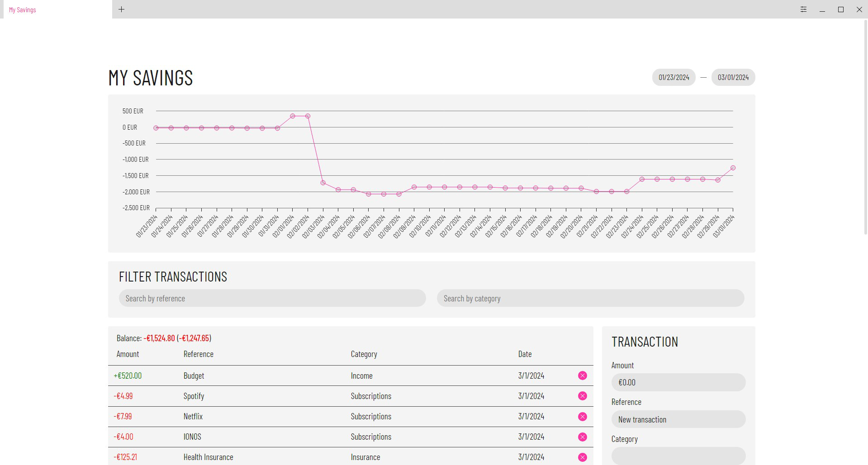Open new tab with plus icon
The width and height of the screenshot is (868, 465).
coord(121,9)
